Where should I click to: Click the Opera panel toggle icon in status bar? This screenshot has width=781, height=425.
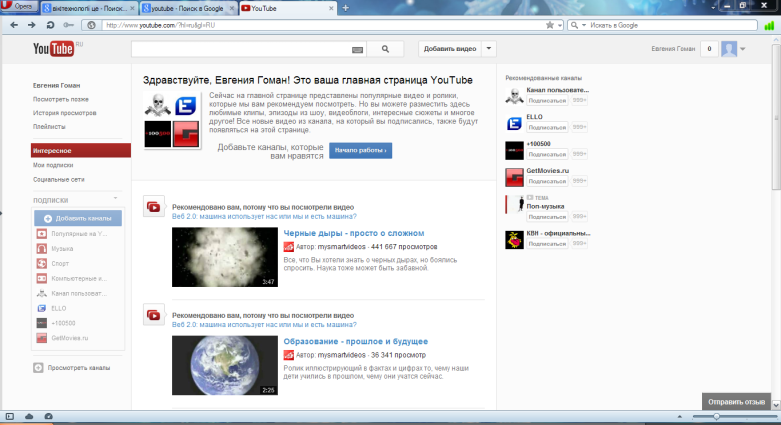pyautogui.click(x=9, y=417)
